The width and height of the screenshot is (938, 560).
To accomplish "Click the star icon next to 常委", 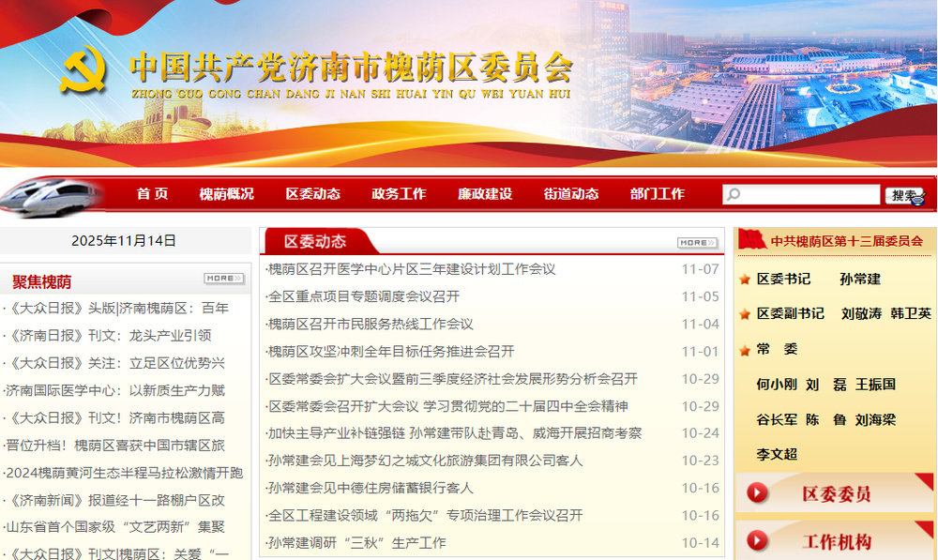I will click(x=745, y=350).
